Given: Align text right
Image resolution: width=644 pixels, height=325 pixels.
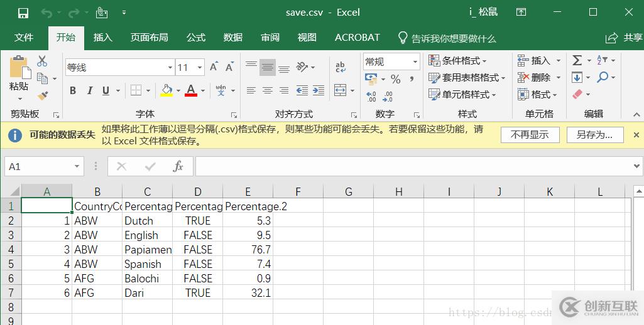Looking at the screenshot, I should point(284,90).
